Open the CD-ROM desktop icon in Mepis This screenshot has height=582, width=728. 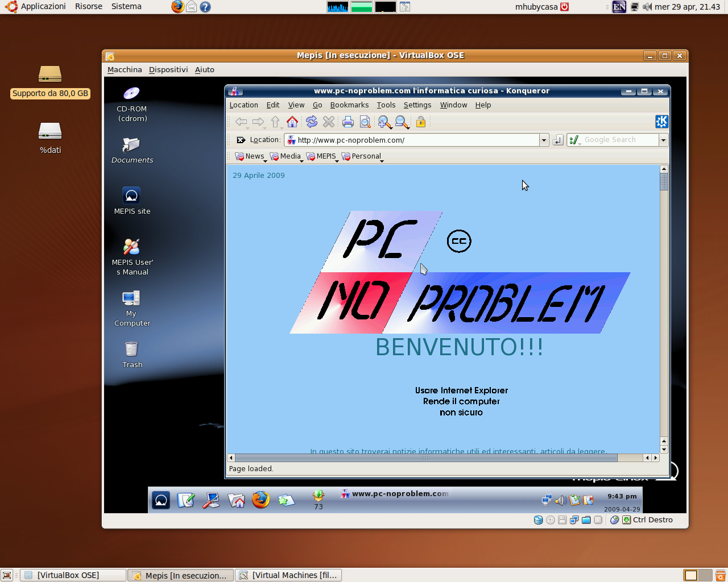point(131,103)
